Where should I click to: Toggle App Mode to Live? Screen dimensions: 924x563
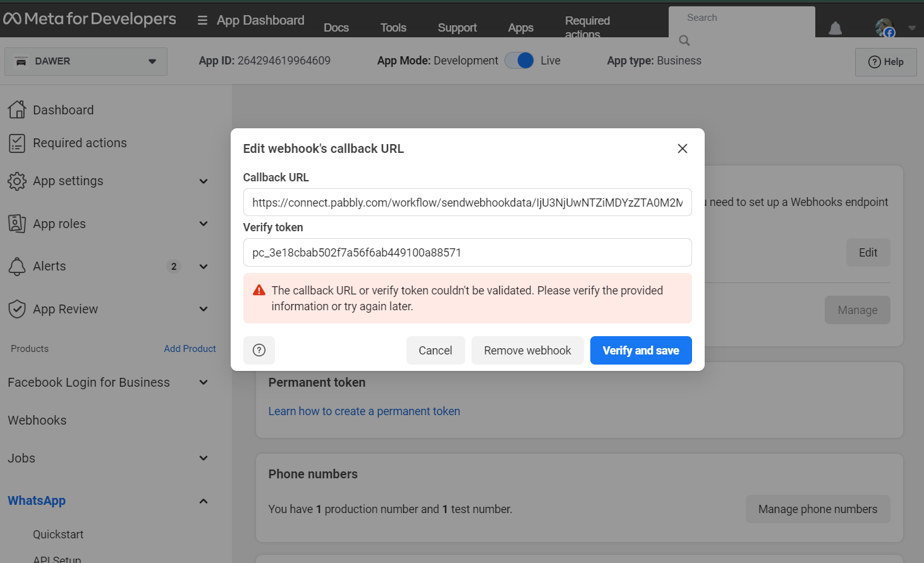pyautogui.click(x=519, y=61)
